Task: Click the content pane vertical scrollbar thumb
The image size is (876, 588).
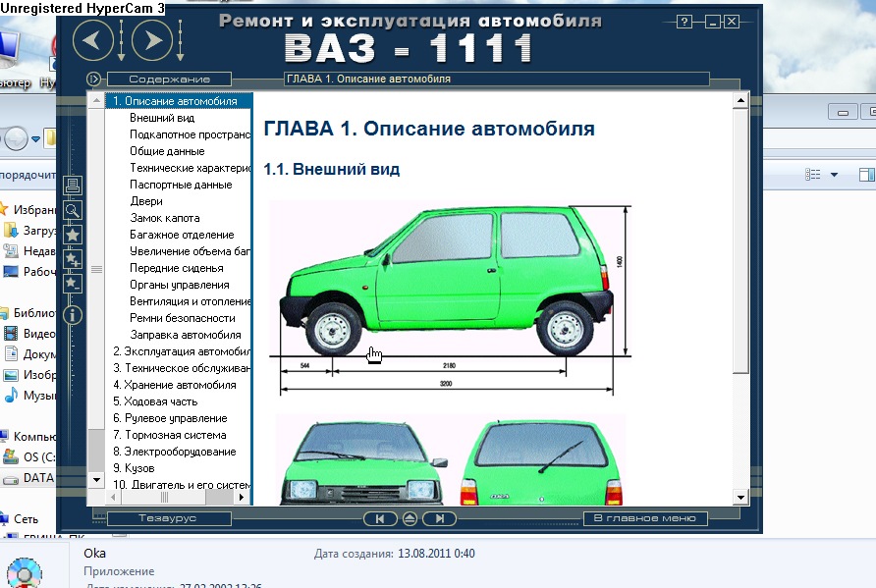Action: tap(740, 241)
